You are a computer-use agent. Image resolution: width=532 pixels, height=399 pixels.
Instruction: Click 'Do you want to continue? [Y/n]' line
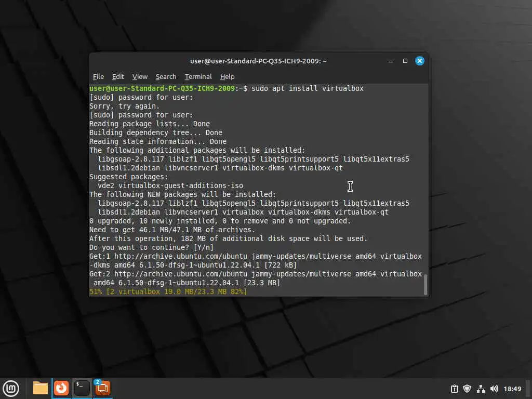click(x=151, y=247)
